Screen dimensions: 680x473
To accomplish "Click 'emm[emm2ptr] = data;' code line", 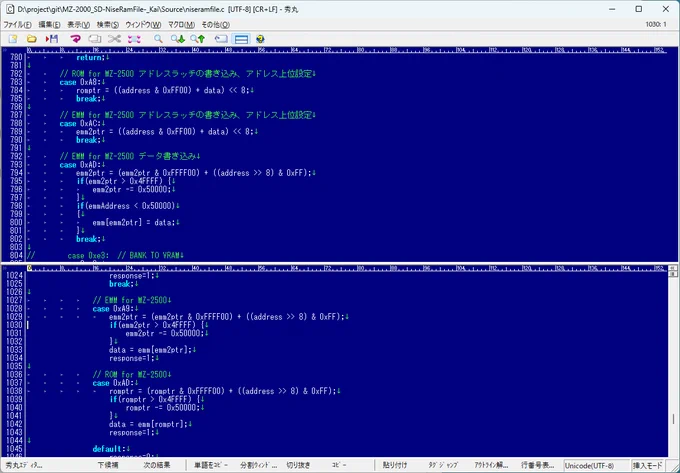I will tap(136, 222).
